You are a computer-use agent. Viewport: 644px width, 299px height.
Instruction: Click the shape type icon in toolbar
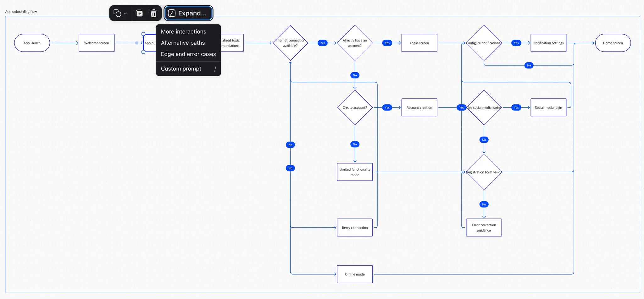pos(117,13)
